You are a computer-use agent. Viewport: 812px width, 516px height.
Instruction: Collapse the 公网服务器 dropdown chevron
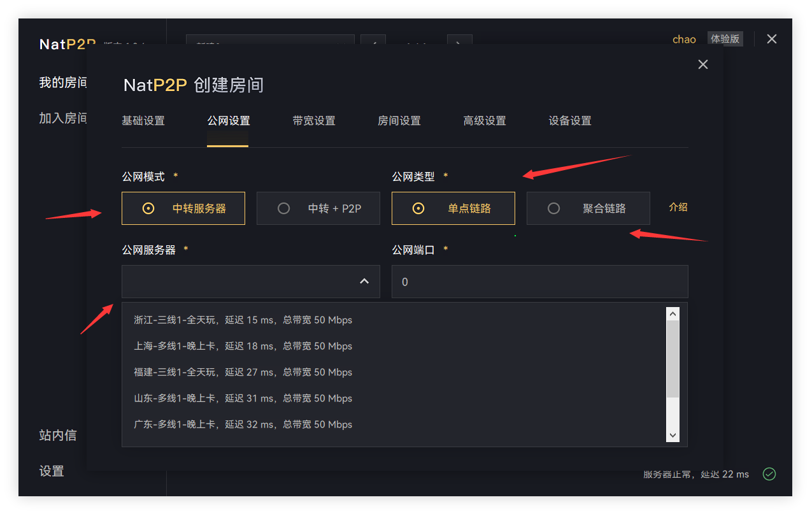coord(364,281)
